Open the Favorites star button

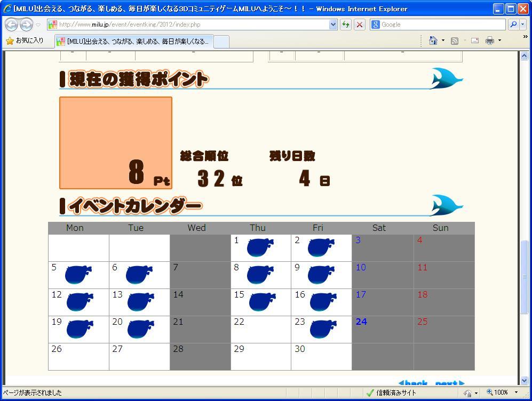click(x=25, y=41)
